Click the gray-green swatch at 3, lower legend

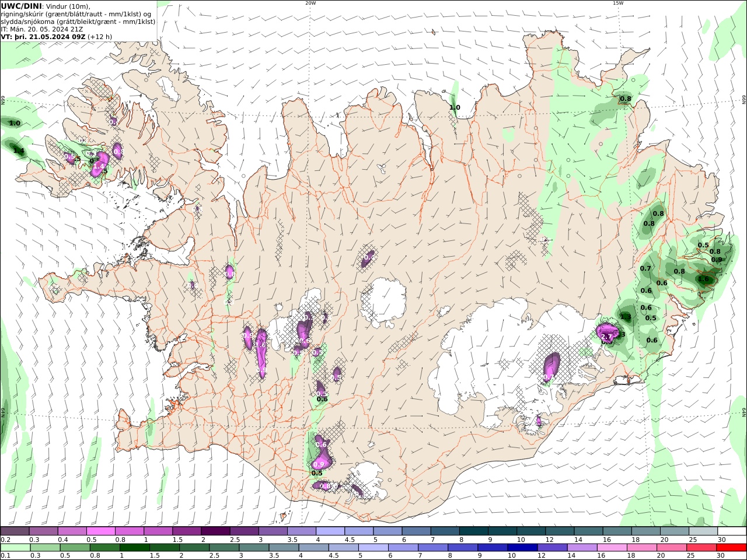(x=254, y=548)
